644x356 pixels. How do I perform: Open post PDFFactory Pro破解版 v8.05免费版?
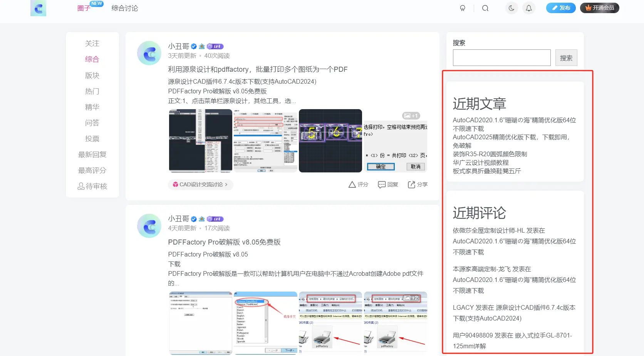pos(224,242)
